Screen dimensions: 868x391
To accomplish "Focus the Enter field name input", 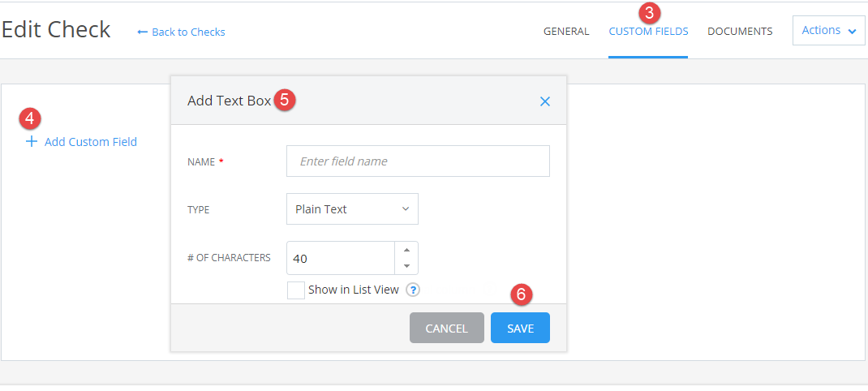I will (418, 161).
